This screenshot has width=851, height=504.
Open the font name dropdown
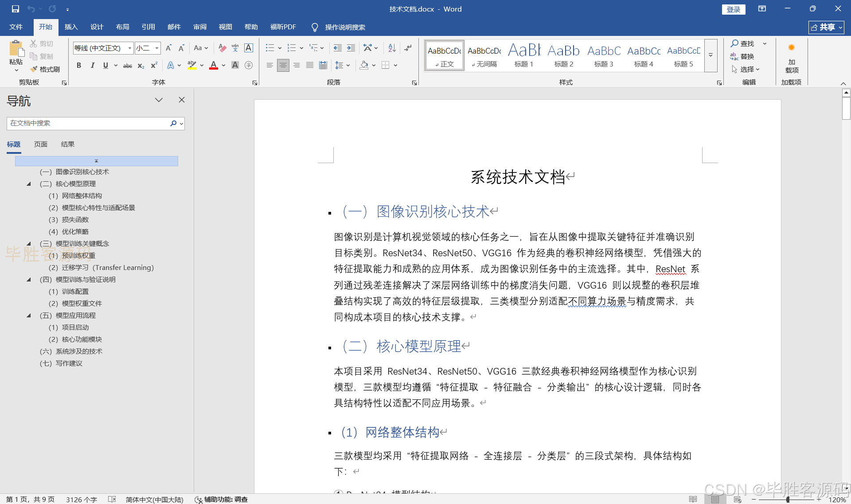(x=129, y=48)
